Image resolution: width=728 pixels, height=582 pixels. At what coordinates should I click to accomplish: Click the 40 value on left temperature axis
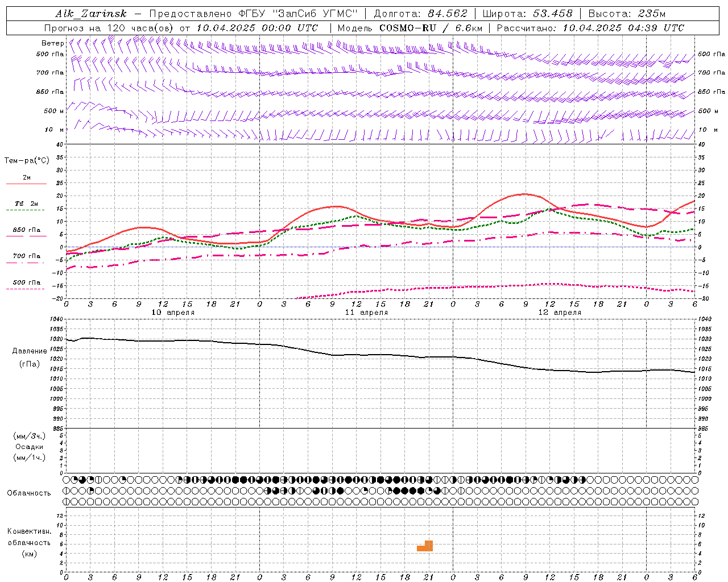coord(60,145)
